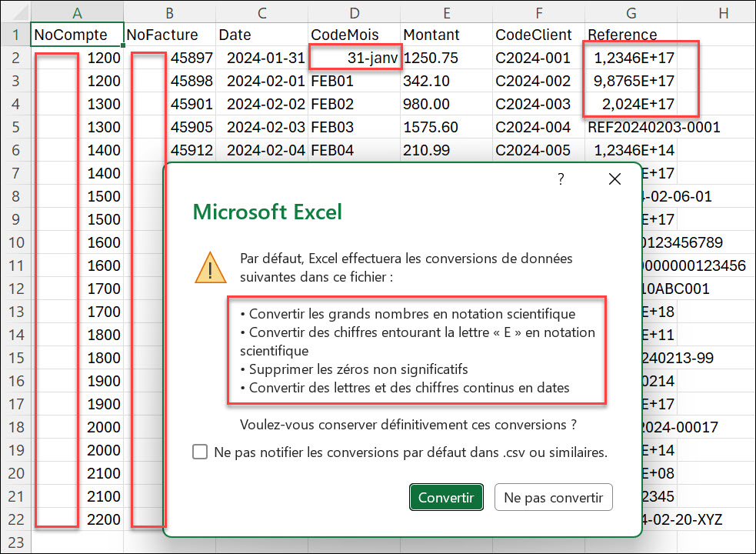The image size is (756, 554).
Task: Close the Microsoft Excel conversion dialog
Action: pyautogui.click(x=614, y=179)
